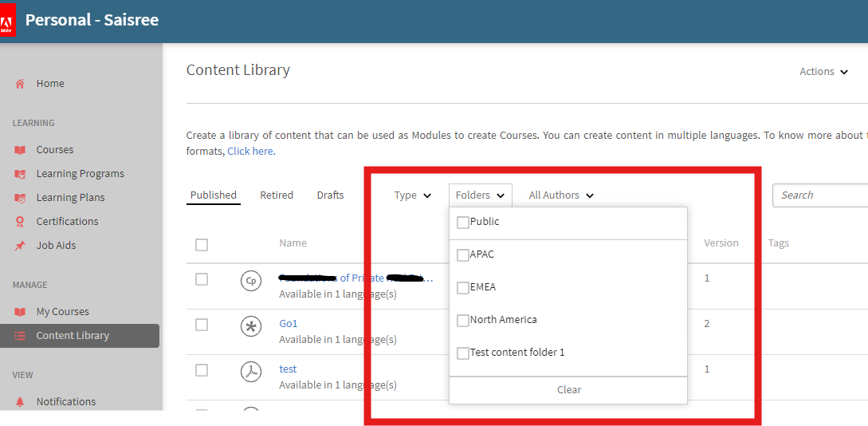The height and width of the screenshot is (426, 868).
Task: Click the Adobe logo icon
Action: (x=7, y=21)
